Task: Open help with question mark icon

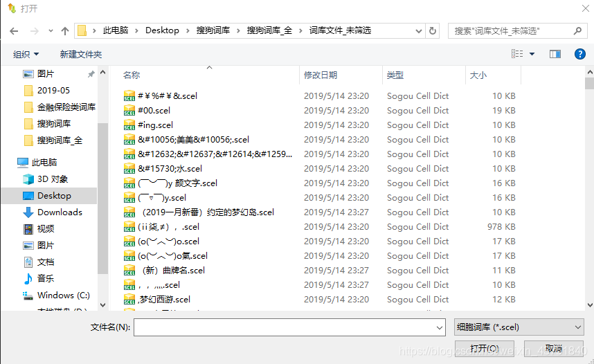Action: (x=579, y=54)
